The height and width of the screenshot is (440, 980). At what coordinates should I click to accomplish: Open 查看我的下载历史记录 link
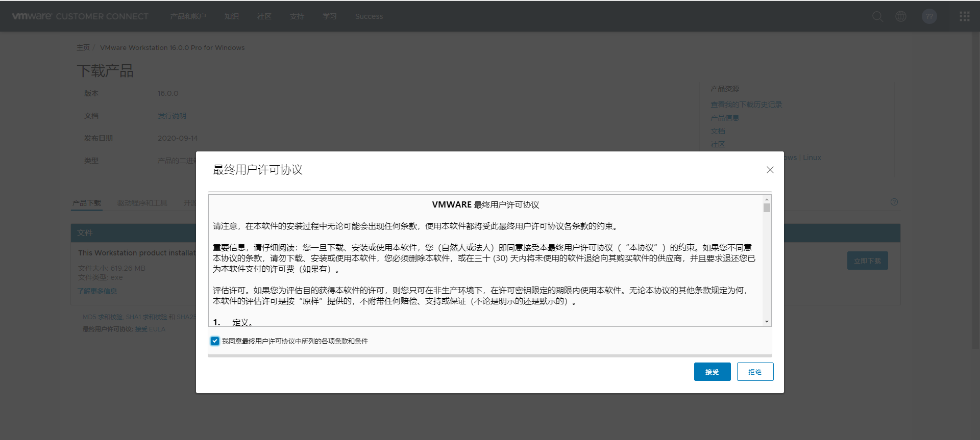pyautogui.click(x=746, y=105)
